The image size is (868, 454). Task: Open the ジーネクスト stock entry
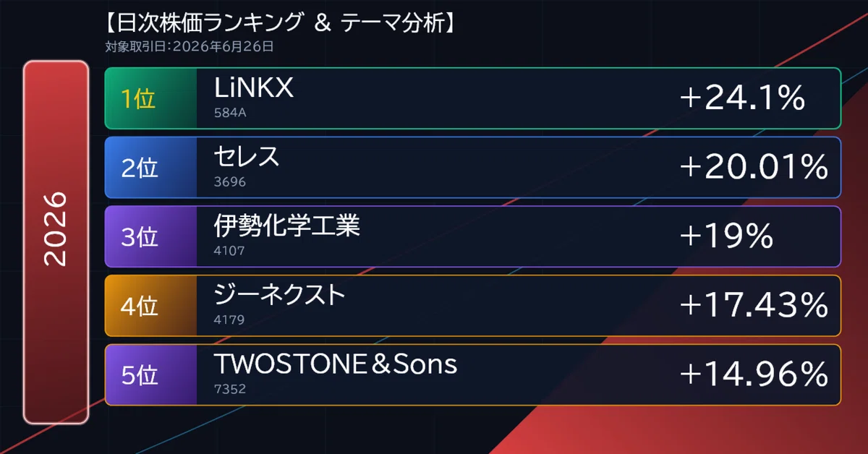(280, 295)
